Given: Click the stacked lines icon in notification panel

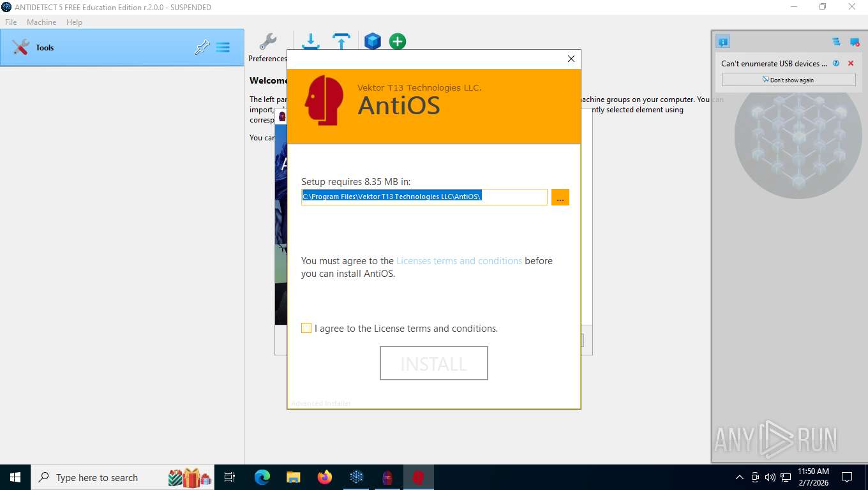Looking at the screenshot, I should [836, 42].
